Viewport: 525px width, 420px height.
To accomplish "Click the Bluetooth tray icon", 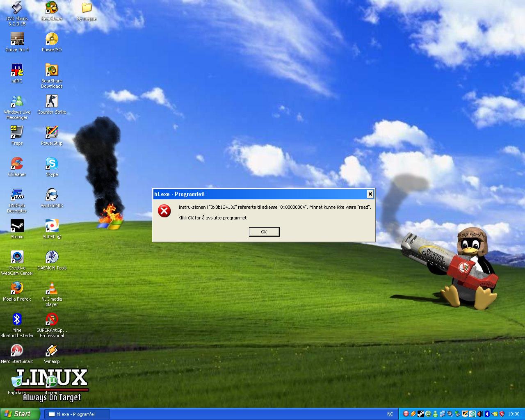I will tap(487, 414).
